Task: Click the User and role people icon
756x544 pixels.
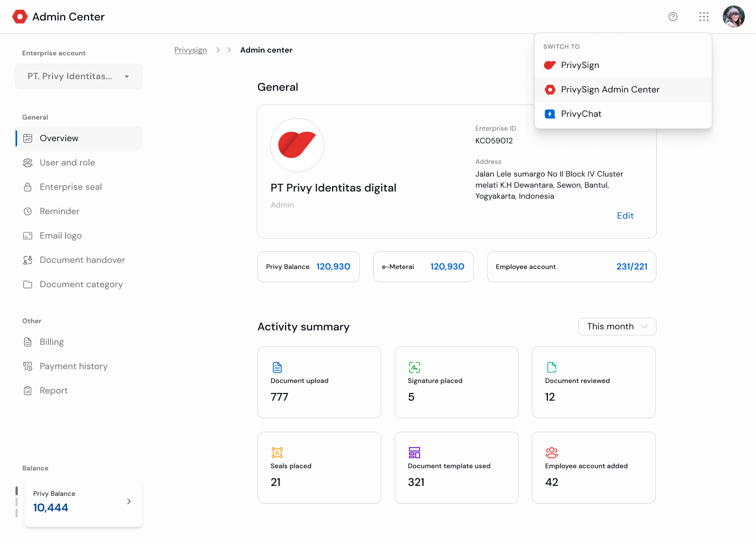Action: [28, 163]
